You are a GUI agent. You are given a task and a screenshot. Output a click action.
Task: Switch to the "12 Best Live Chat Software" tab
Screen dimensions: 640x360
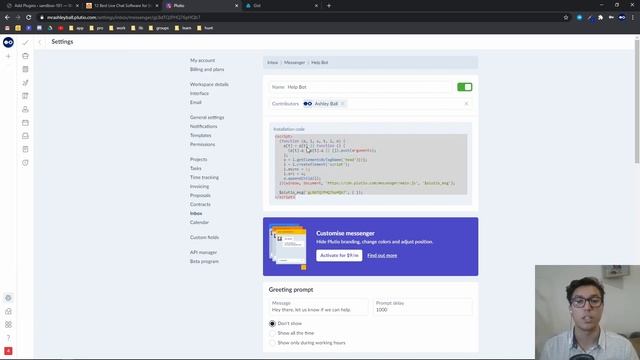(x=122, y=6)
